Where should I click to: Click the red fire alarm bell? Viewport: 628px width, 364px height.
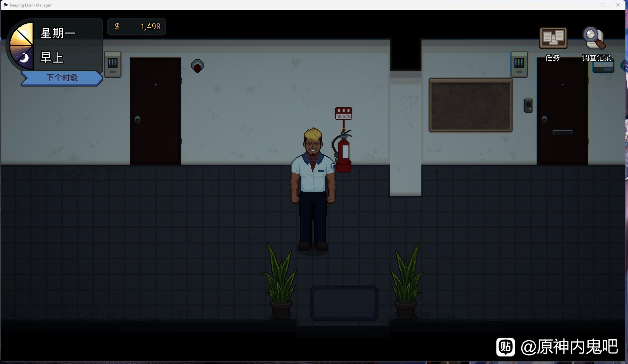click(197, 66)
